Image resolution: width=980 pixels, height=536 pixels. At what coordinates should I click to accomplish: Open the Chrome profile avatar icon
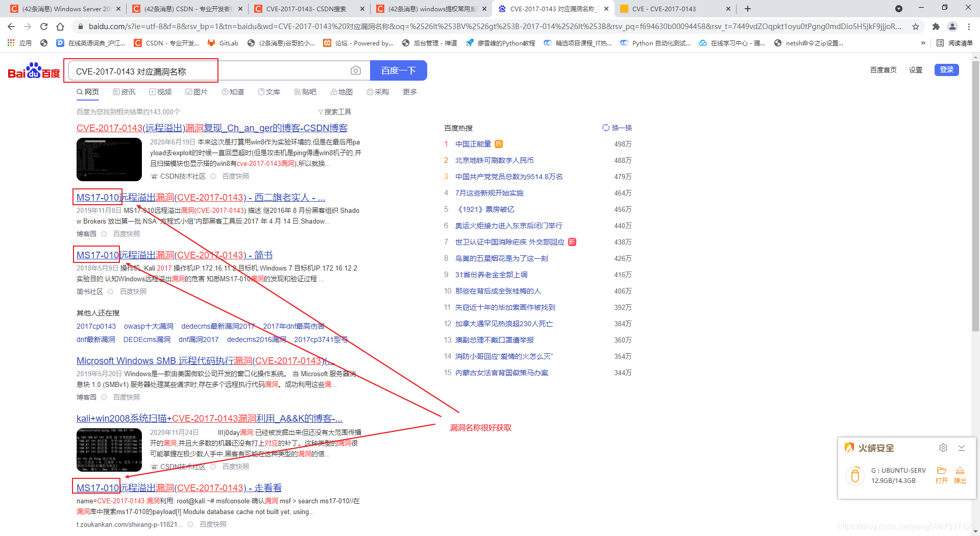[x=952, y=27]
